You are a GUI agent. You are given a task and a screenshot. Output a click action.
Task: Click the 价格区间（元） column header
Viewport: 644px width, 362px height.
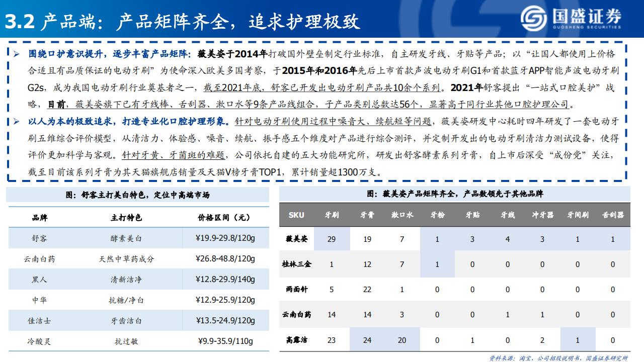224,218
